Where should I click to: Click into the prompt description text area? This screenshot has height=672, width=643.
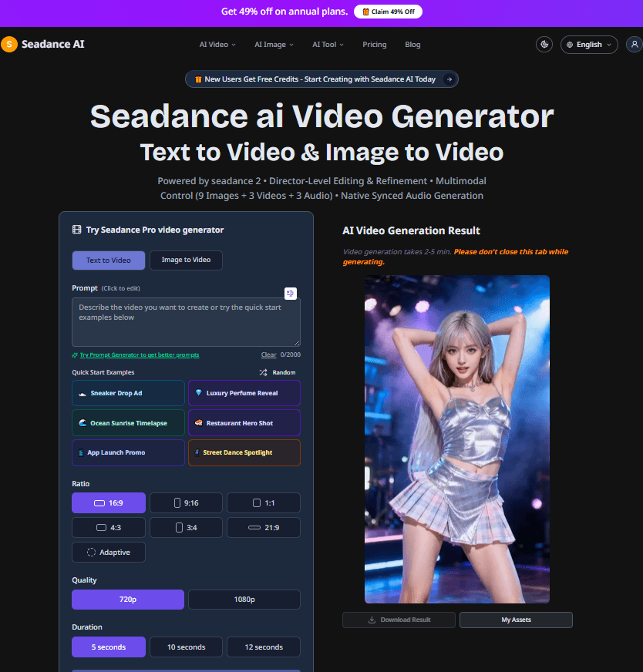click(186, 322)
